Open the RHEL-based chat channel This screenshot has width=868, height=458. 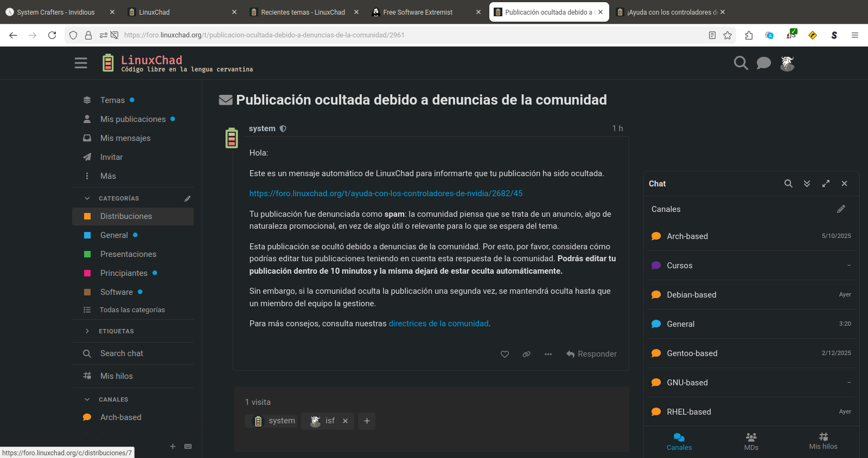click(751, 412)
